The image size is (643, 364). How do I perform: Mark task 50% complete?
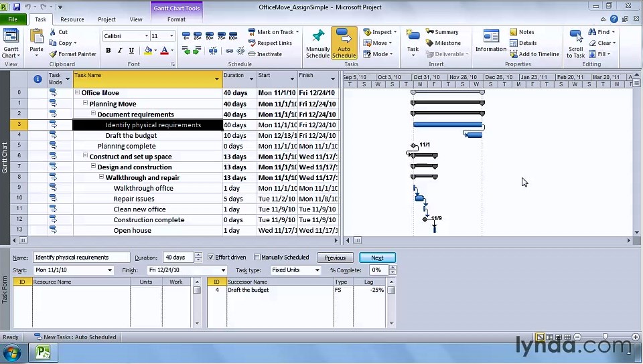coord(210,35)
